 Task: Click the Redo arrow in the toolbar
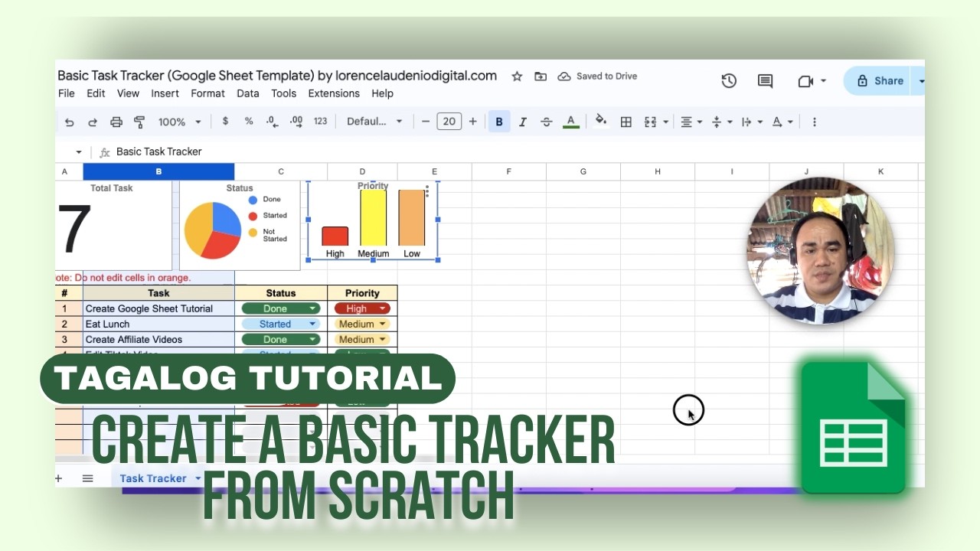(x=93, y=122)
